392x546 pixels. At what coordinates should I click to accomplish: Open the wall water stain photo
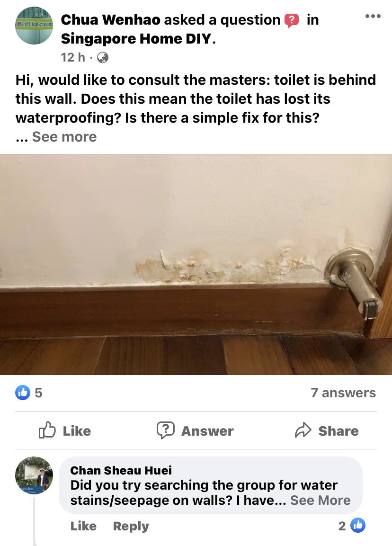(196, 264)
